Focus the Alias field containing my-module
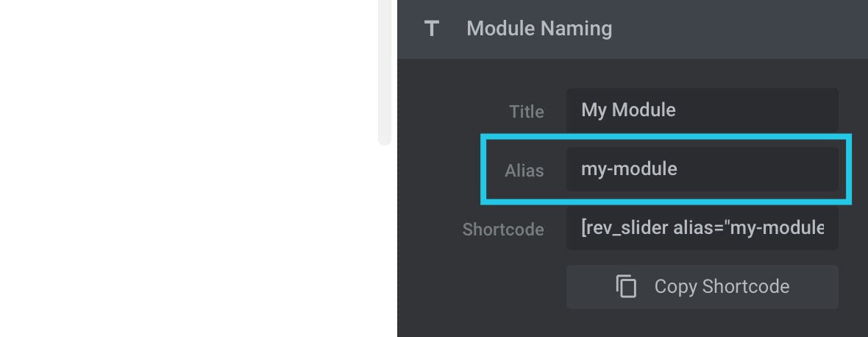 coord(702,168)
